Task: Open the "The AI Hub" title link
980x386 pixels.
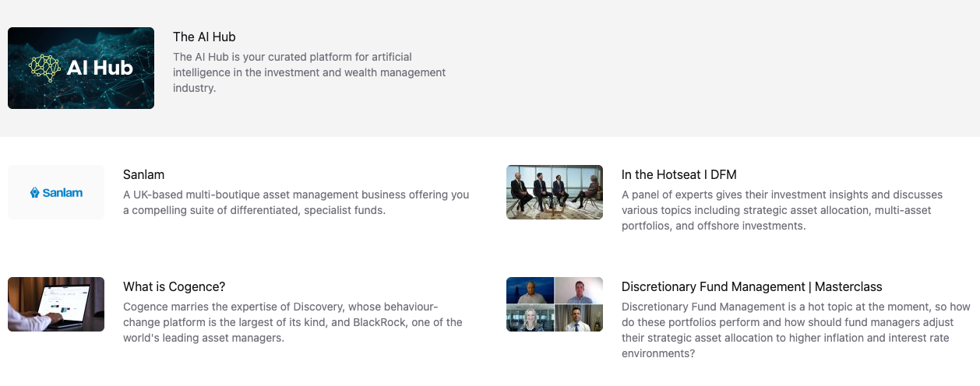Action: coord(204,37)
